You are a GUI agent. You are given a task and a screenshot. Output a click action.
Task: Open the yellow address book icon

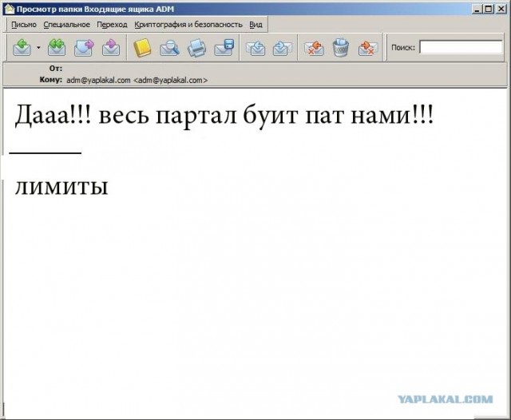tap(142, 48)
